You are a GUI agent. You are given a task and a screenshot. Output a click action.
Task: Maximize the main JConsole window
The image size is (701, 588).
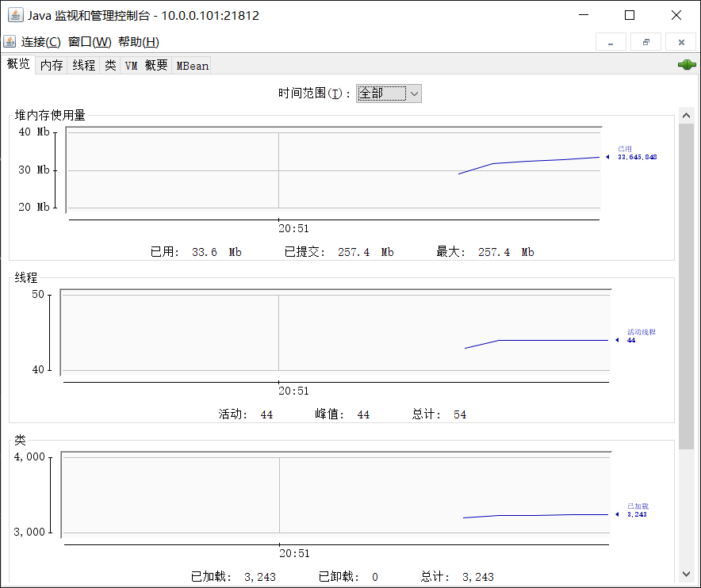630,15
